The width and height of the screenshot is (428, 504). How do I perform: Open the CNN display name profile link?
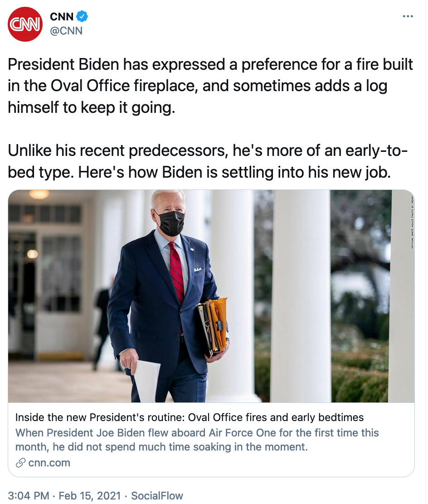tap(61, 17)
